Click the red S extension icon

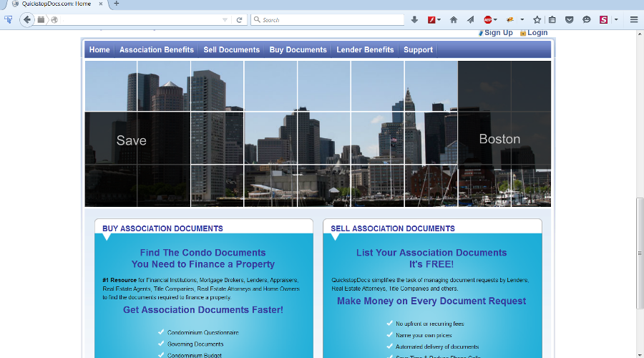point(603,20)
